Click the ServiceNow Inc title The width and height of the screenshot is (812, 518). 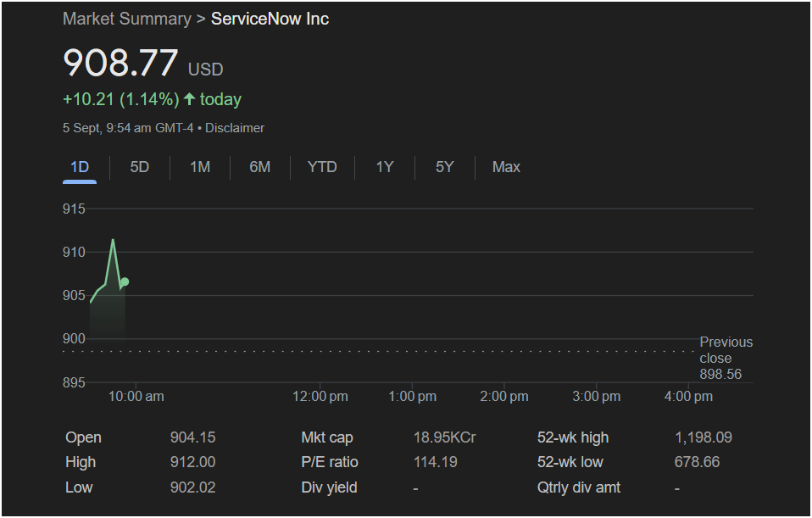(x=270, y=19)
